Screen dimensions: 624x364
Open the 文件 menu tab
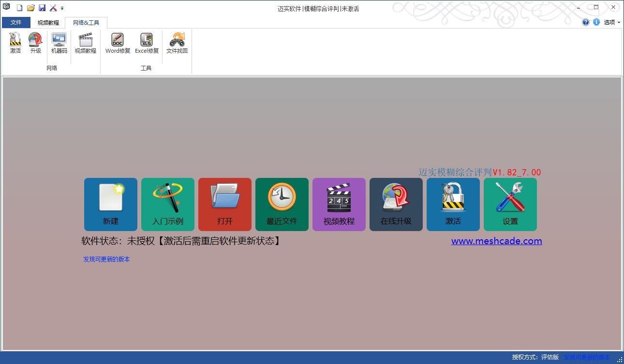click(x=16, y=23)
